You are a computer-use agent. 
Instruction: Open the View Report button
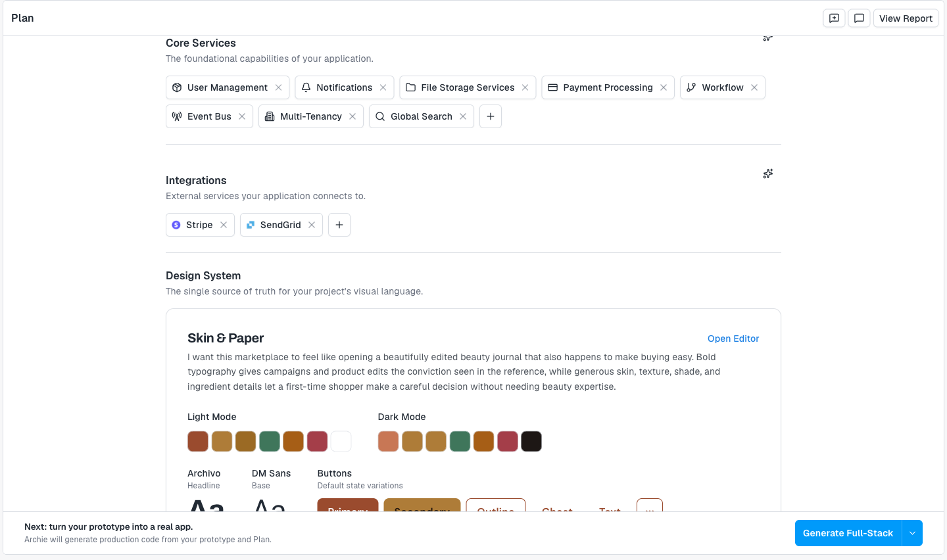pyautogui.click(x=906, y=18)
